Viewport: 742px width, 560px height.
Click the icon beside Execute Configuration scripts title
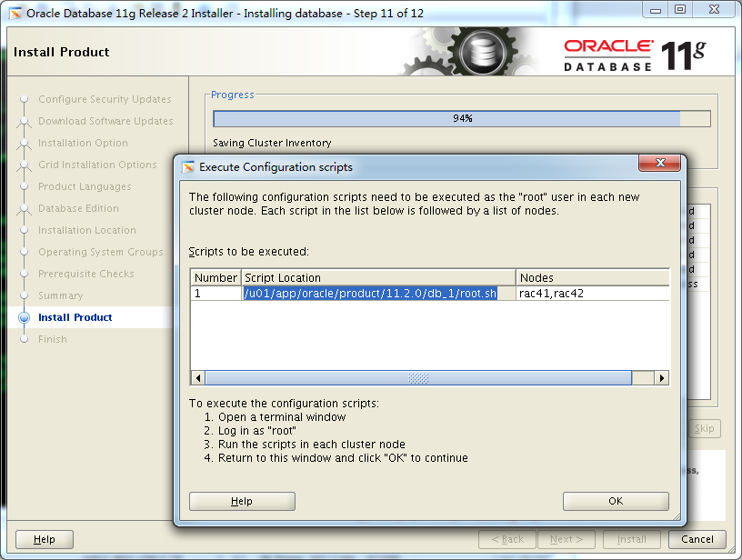(x=188, y=167)
